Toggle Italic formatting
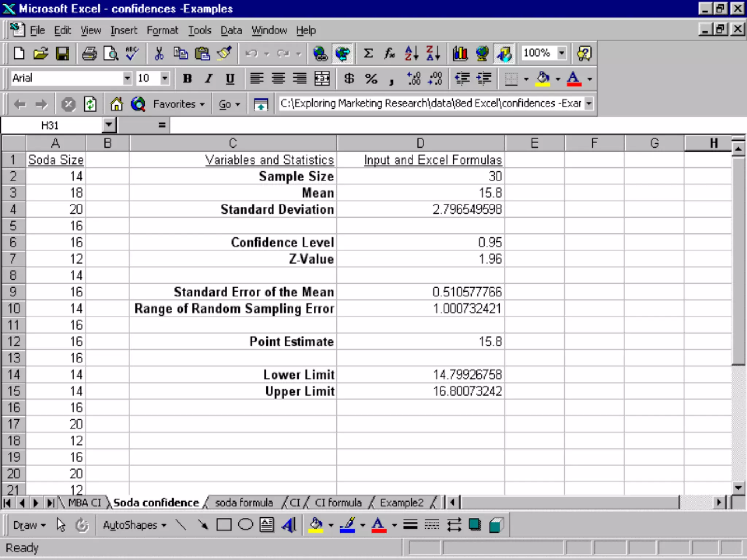The height and width of the screenshot is (560, 747). click(208, 78)
